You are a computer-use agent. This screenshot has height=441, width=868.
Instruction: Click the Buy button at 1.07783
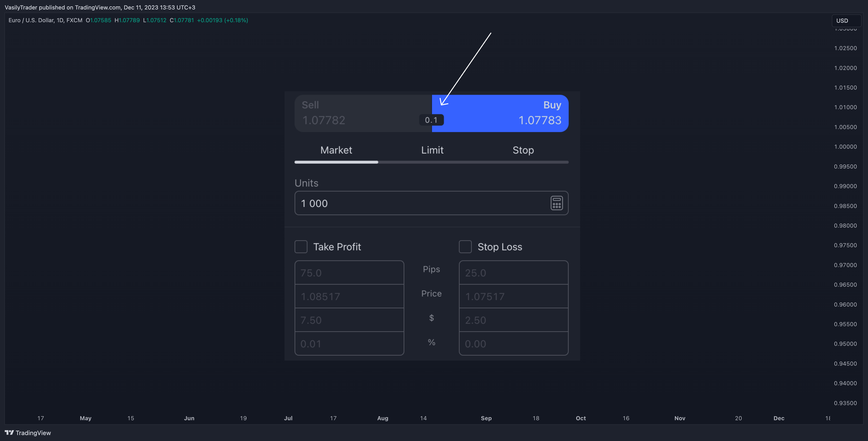click(x=500, y=113)
